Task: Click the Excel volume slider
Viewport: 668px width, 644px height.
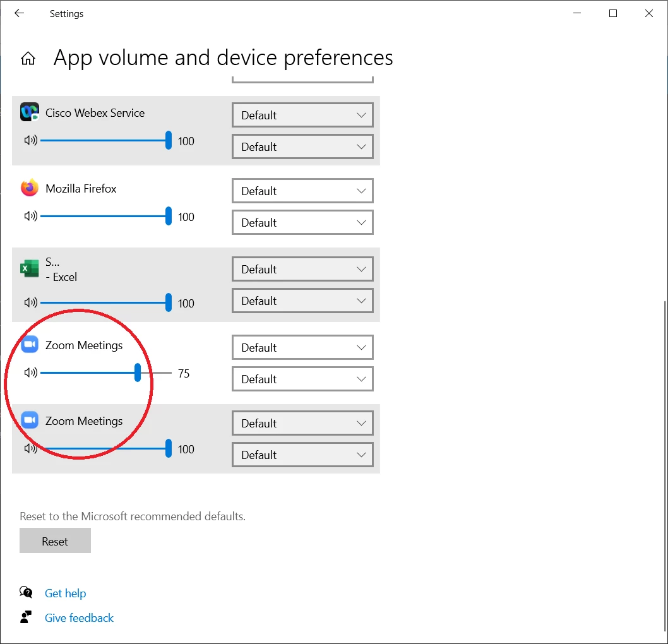Action: [106, 302]
